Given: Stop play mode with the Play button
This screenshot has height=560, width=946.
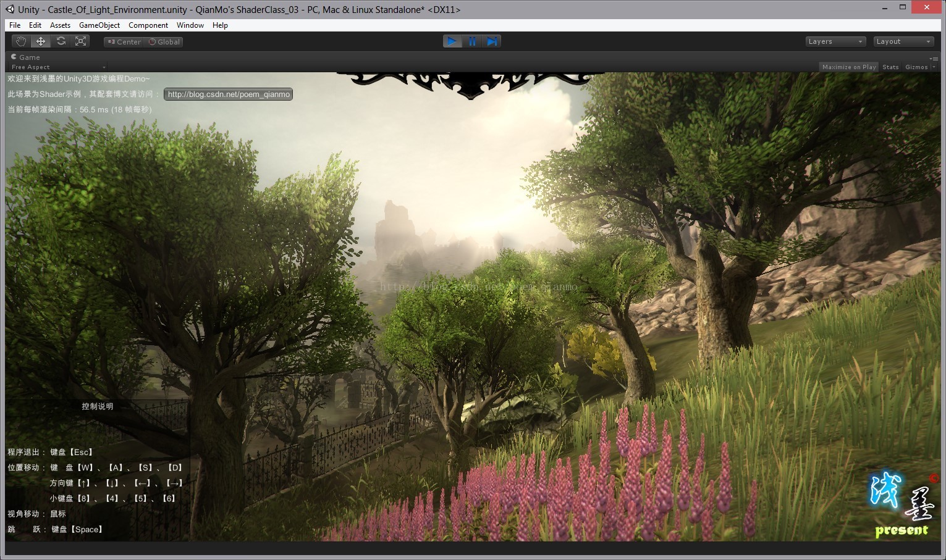Looking at the screenshot, I should (452, 41).
